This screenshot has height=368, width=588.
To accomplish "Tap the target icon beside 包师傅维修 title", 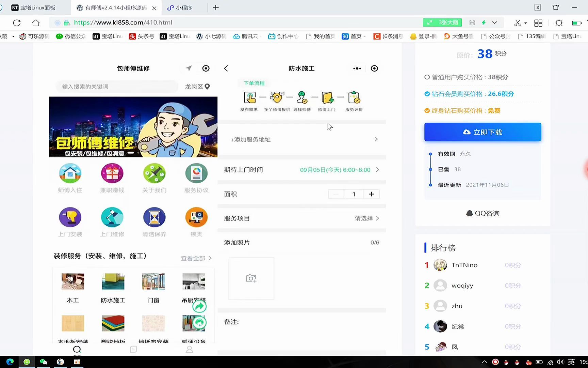I will [x=206, y=68].
